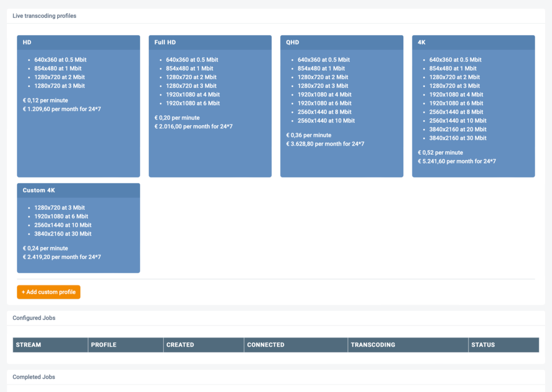
Task: Click the € 0,36 per minute QHD price
Action: click(x=309, y=135)
